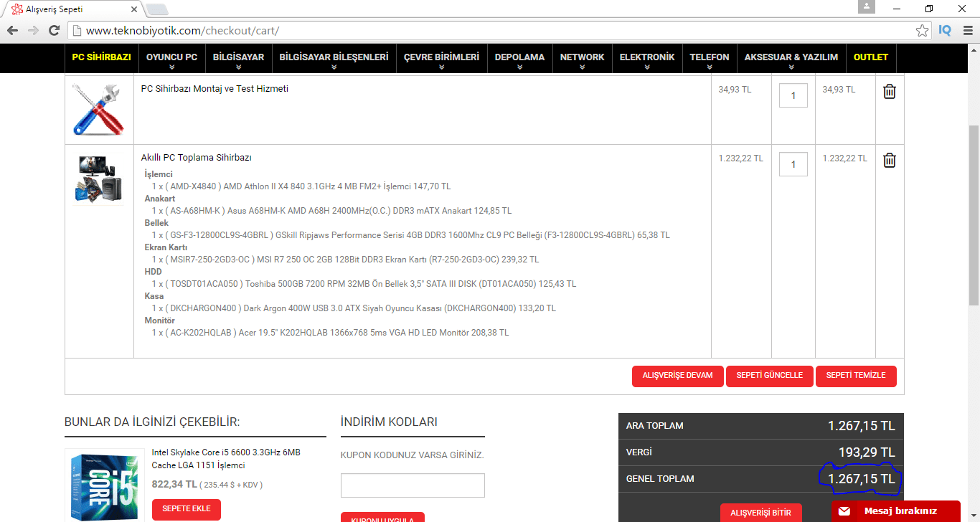980x522 pixels.
Task: Click SEPETİ TEMİZLE button
Action: click(x=856, y=376)
